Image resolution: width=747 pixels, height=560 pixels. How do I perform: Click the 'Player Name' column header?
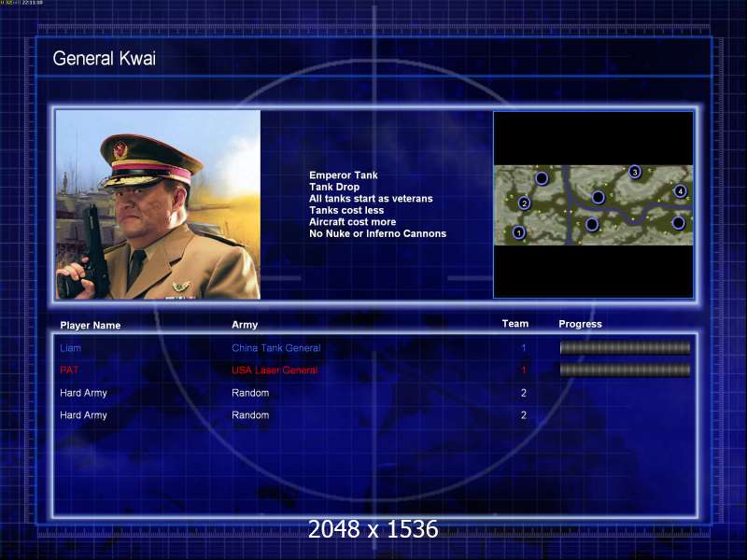[x=90, y=325]
